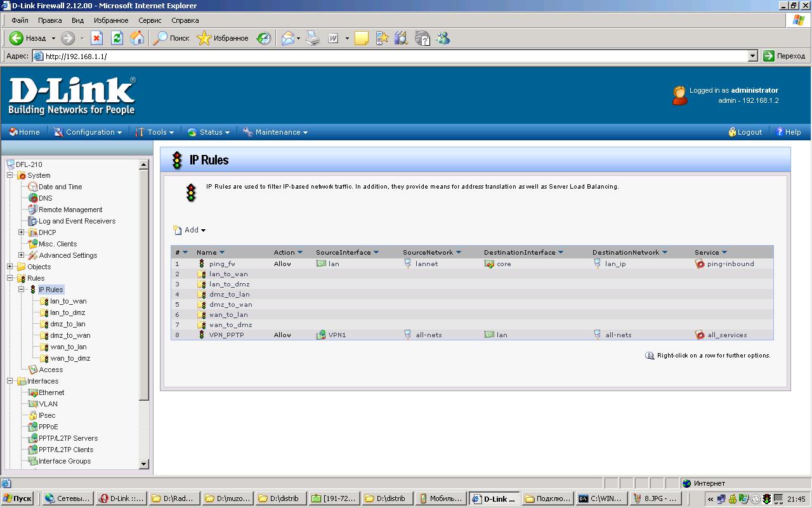Select Interface Groups in the tree
Viewport: 812px width, 508px height.
pyautogui.click(x=65, y=461)
